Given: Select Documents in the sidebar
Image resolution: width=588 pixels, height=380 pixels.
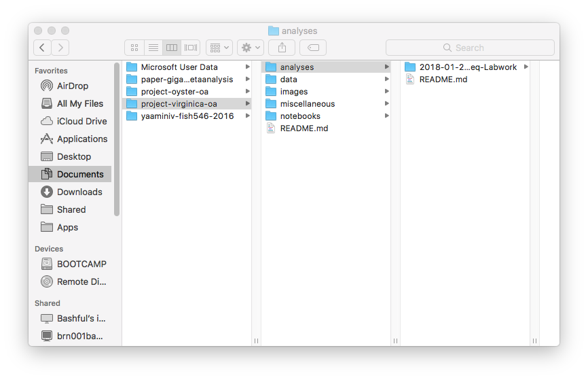Looking at the screenshot, I should pos(70,174).
